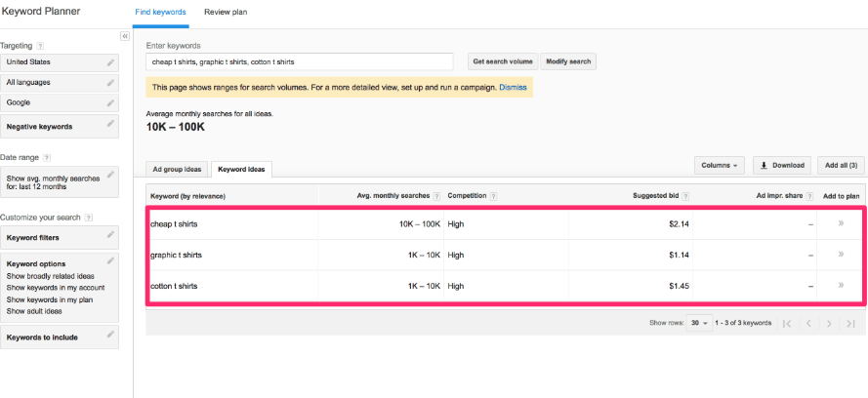Viewport: 868px width, 398px height.
Task: Collapse the left sidebar panel
Action: point(124,36)
